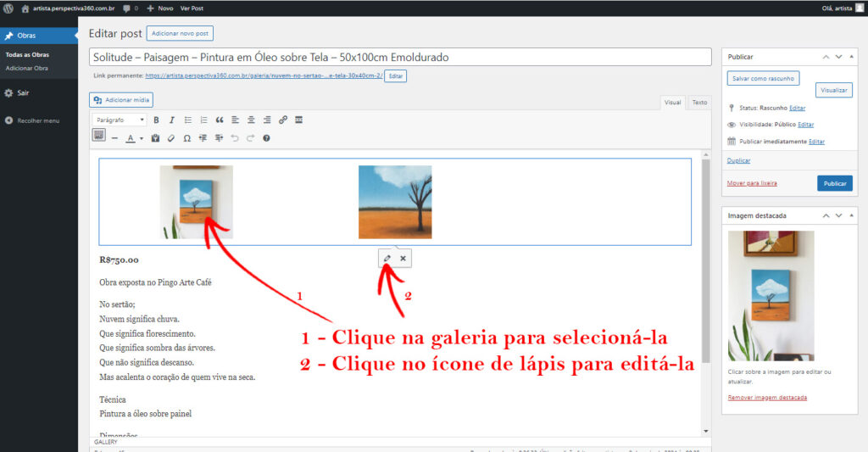
Task: Click the pencil icon to edit gallery
Action: [387, 258]
